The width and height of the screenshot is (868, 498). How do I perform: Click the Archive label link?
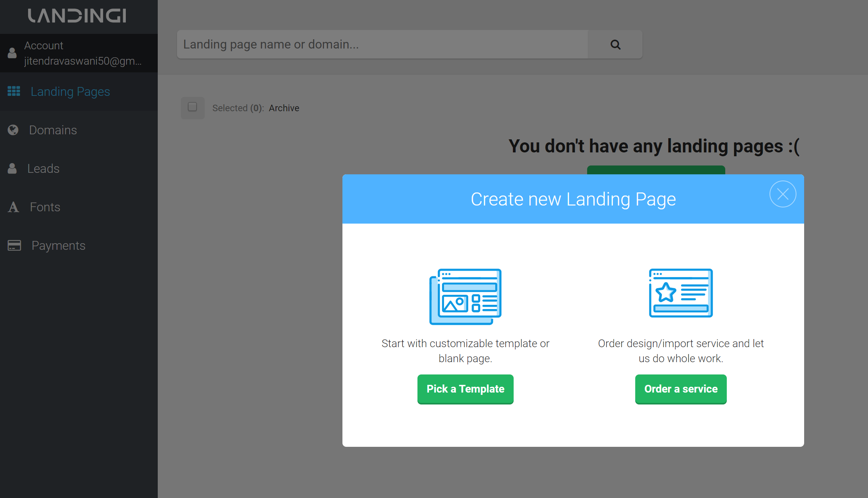click(284, 107)
